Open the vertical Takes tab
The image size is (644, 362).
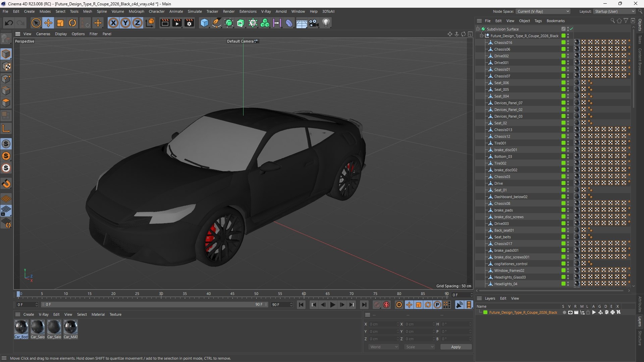pos(640,40)
